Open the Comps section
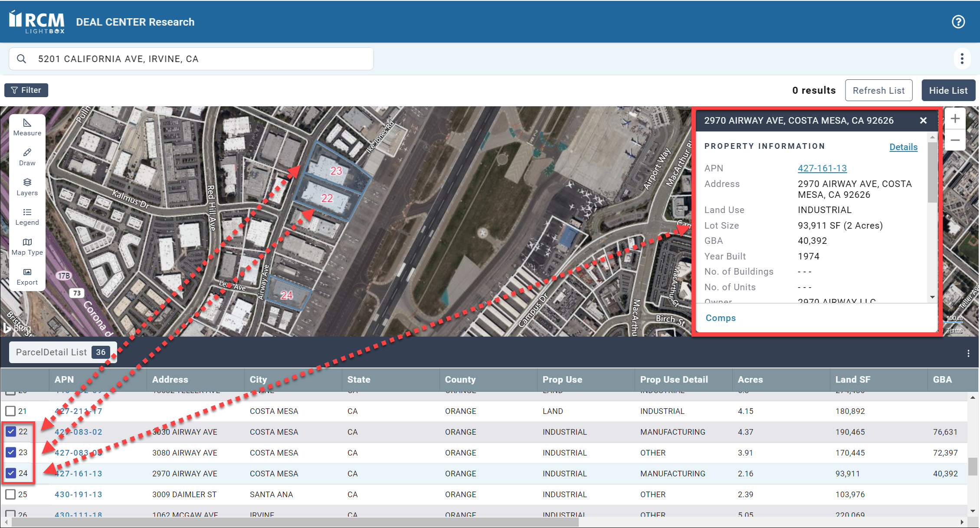Viewport: 980px width, 528px height. click(x=720, y=318)
